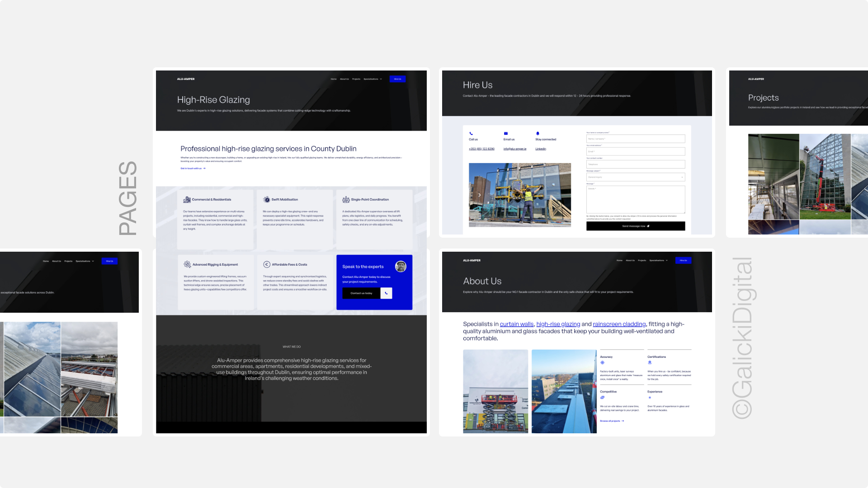This screenshot has width=868, height=488.
Task: Click the Email input field
Action: [636, 151]
